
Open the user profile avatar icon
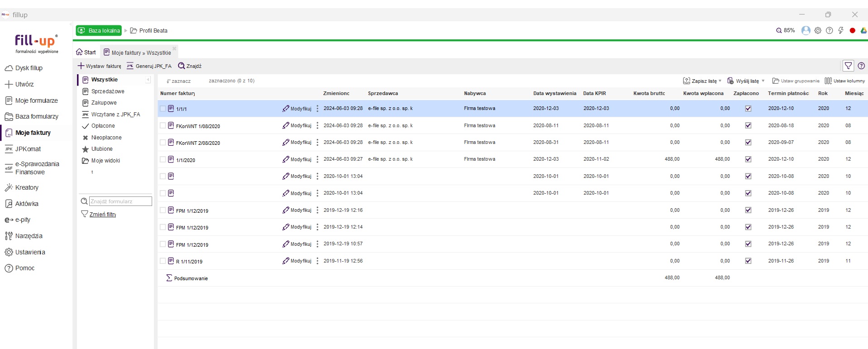click(806, 30)
